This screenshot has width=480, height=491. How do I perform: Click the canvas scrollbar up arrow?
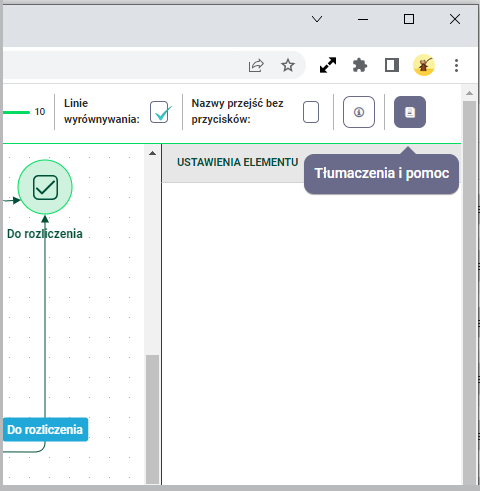pos(152,153)
